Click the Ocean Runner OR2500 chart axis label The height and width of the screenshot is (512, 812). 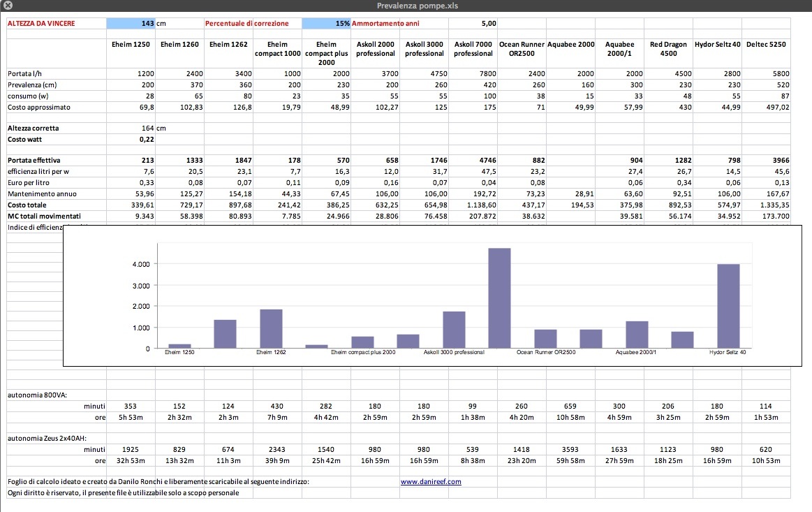546,352
